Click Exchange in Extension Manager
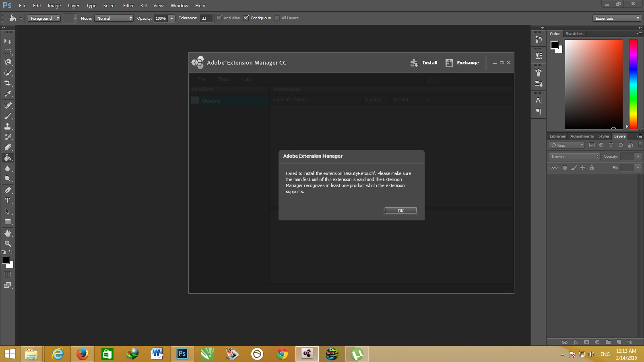644x362 pixels. [462, 63]
